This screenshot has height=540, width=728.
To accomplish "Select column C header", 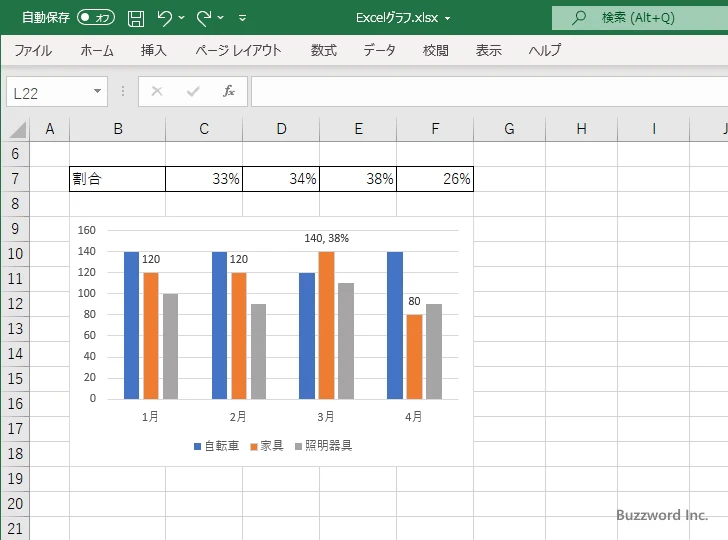I will pos(204,129).
